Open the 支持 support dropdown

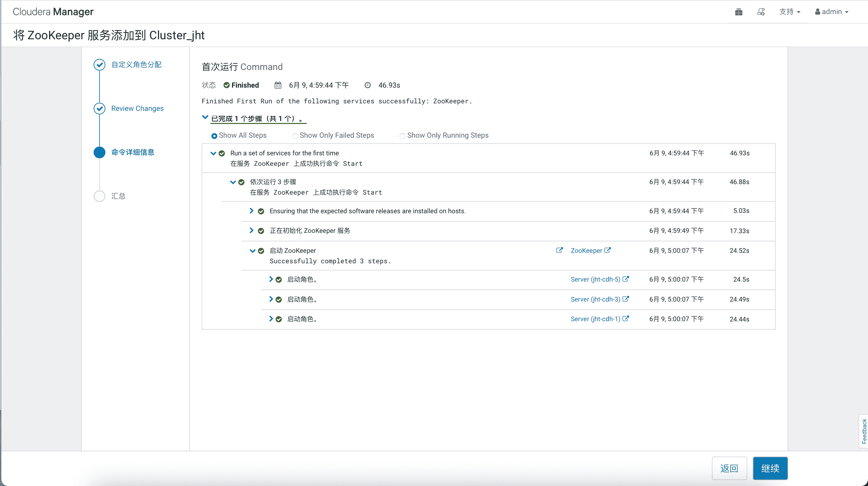click(789, 12)
